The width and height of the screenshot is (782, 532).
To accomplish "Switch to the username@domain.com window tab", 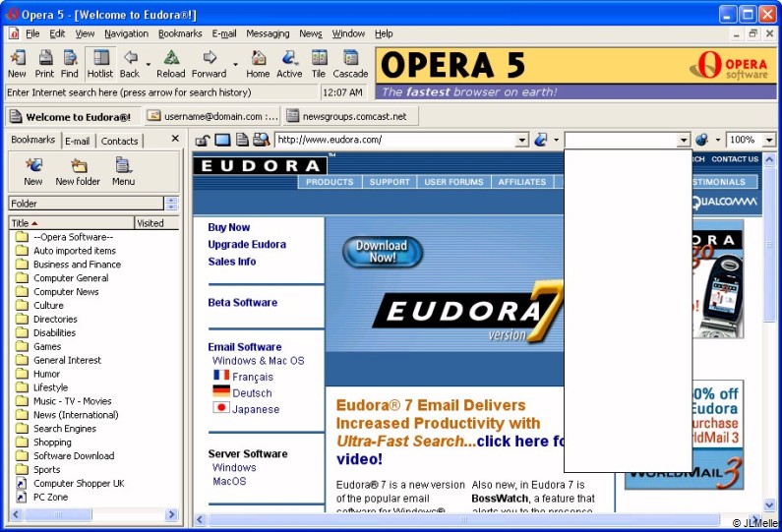I will coord(212,117).
